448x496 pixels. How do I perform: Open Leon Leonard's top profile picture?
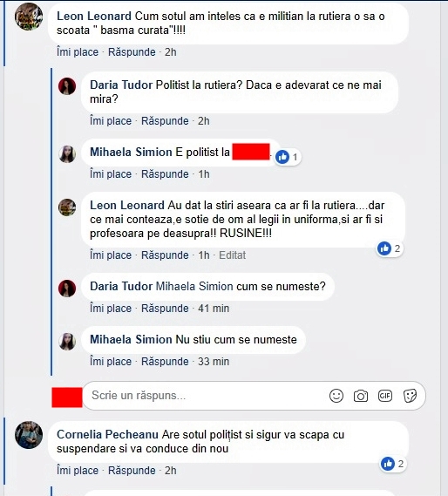pyautogui.click(x=29, y=17)
